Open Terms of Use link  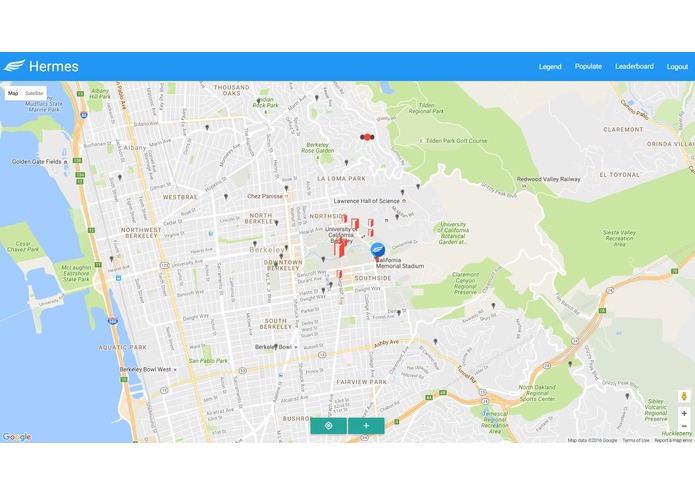click(636, 440)
